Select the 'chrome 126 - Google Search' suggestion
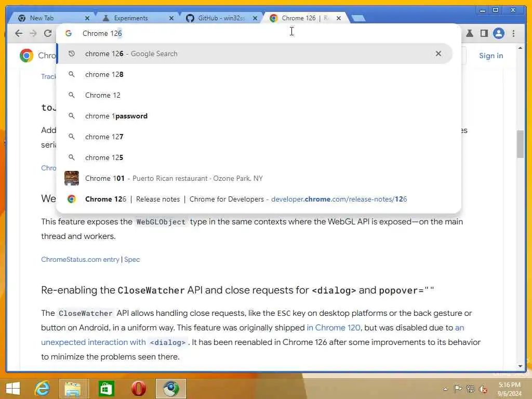Viewport: 532px width, 399px height. 255,54
